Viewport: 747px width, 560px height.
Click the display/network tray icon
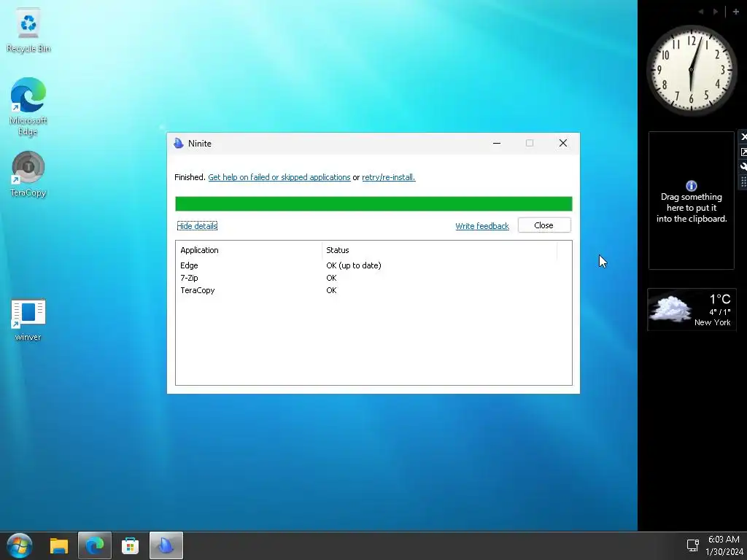(692, 545)
